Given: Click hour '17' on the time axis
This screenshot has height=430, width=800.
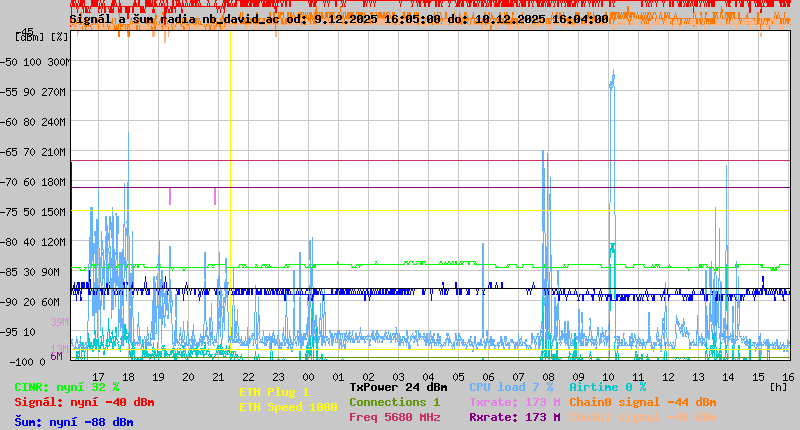Looking at the screenshot, I should pos(98,377).
